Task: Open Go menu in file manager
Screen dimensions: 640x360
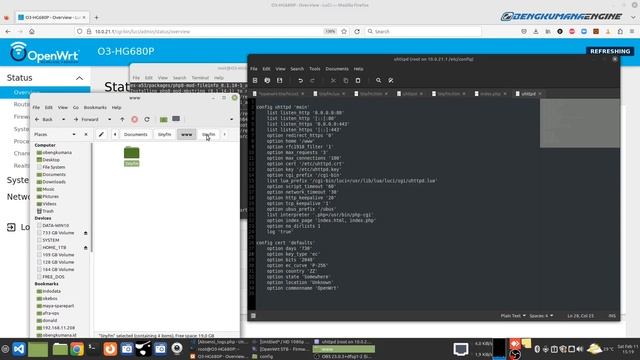Action: 76,107
